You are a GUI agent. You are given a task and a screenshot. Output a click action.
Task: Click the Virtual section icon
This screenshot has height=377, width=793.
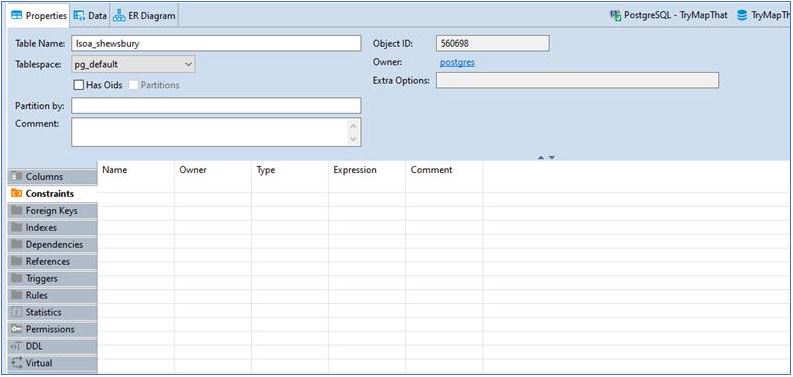pyautogui.click(x=17, y=363)
